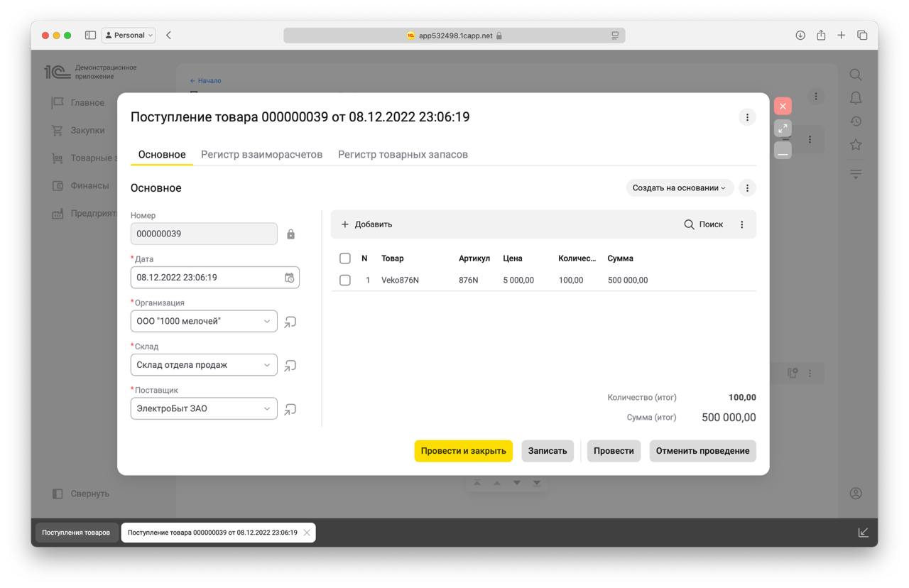The width and height of the screenshot is (909, 588).
Task: Select Veko876N cell in table
Action: pyautogui.click(x=400, y=281)
